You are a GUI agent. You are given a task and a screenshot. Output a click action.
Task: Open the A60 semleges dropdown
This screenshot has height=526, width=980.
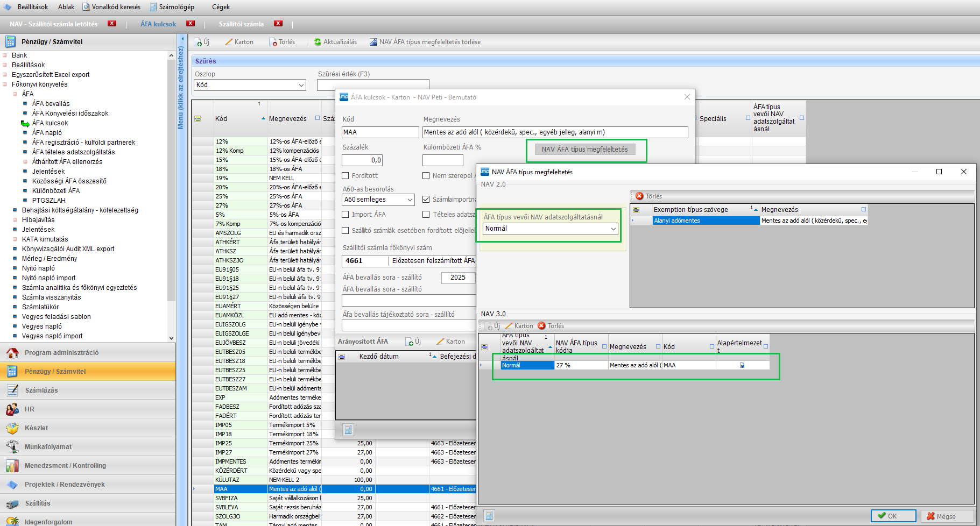click(x=410, y=200)
